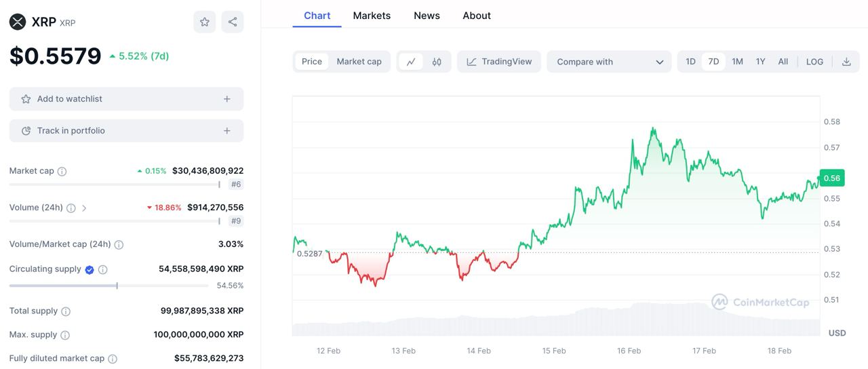Set chart range to 1D
This screenshot has width=868, height=369.
tap(690, 62)
